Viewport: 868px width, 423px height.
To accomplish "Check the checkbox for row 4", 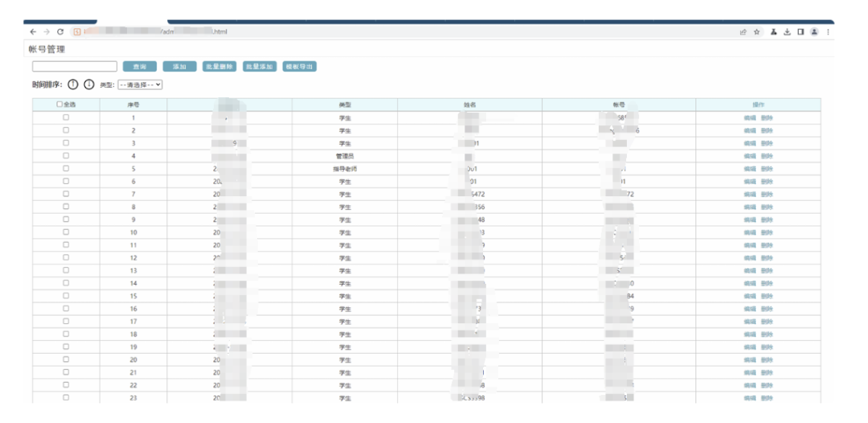I will tap(66, 155).
